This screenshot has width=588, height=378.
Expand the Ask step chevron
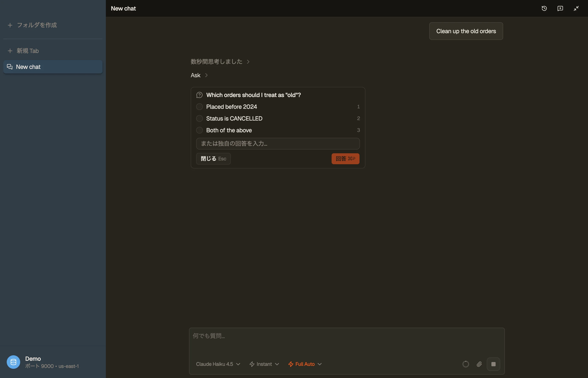pos(206,75)
